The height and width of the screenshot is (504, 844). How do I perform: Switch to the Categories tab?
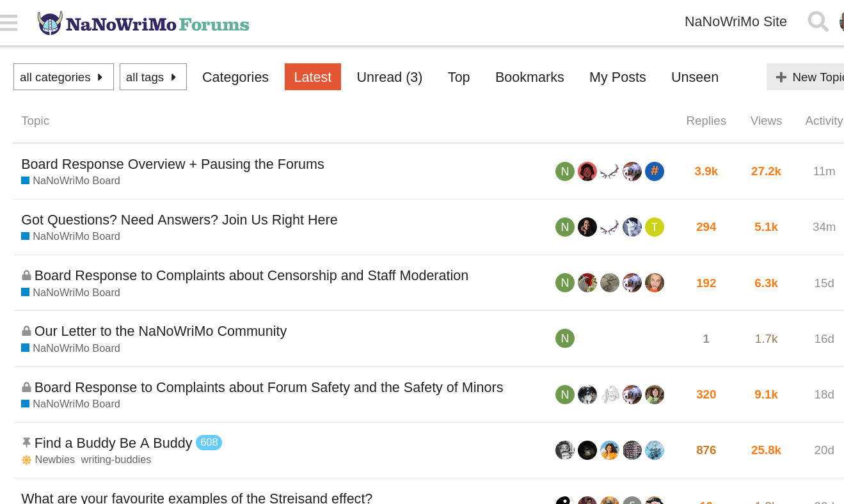tap(235, 77)
